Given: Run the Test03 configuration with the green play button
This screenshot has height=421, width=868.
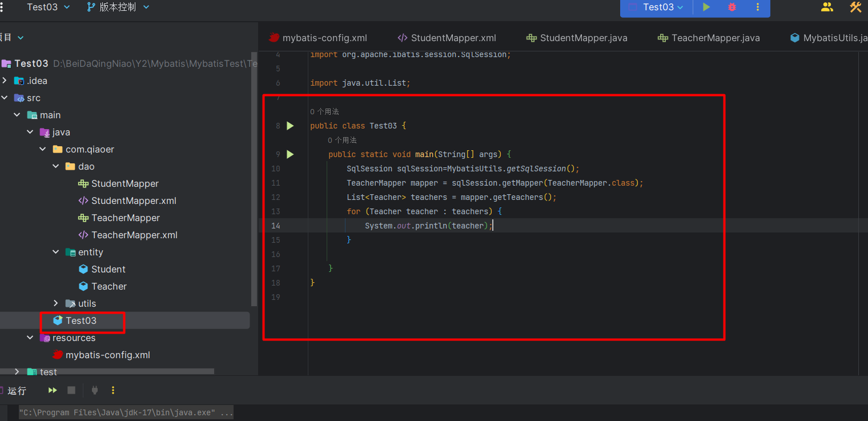Looking at the screenshot, I should [706, 7].
